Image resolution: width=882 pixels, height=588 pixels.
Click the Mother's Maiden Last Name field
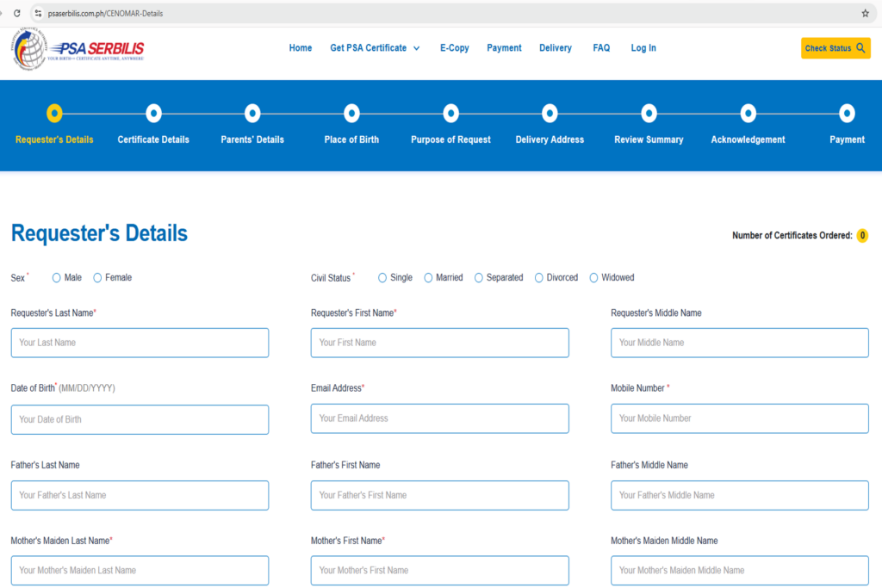click(x=140, y=571)
